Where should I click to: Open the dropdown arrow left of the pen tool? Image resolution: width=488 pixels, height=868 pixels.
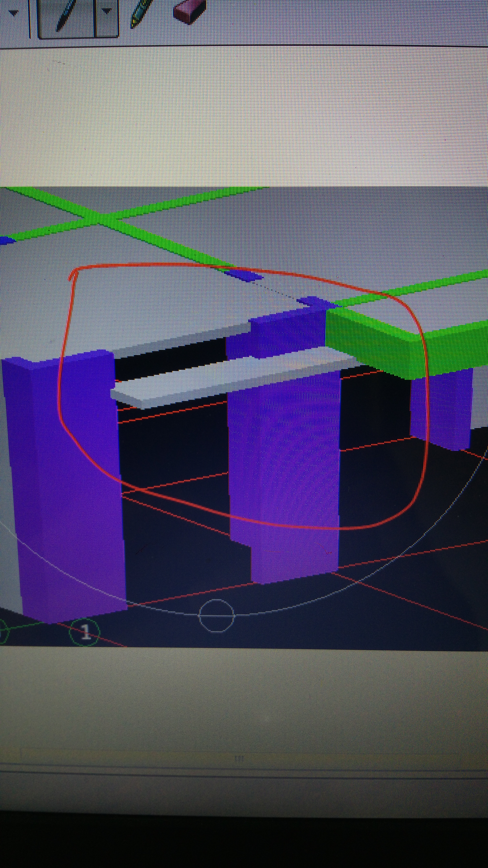[13, 13]
